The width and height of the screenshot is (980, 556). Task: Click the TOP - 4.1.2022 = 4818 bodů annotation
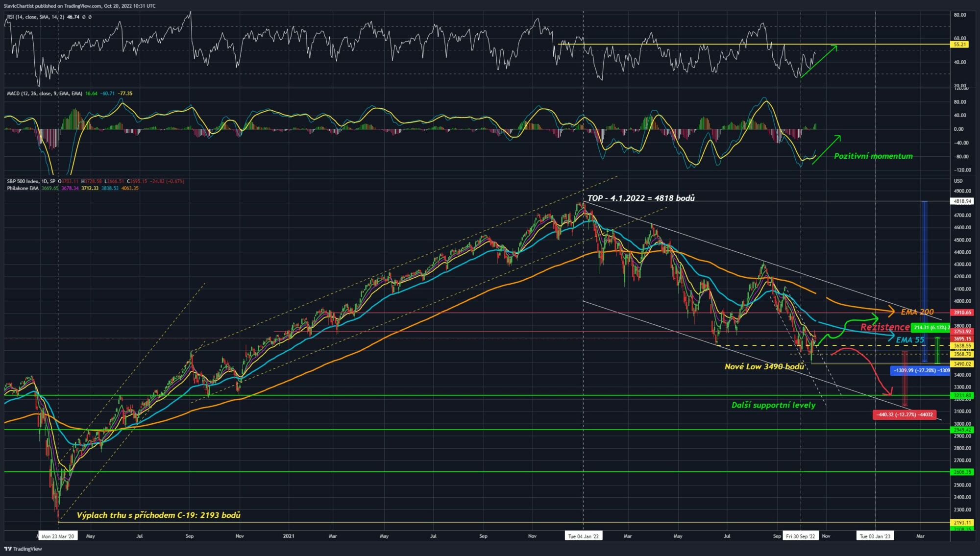pyautogui.click(x=641, y=198)
